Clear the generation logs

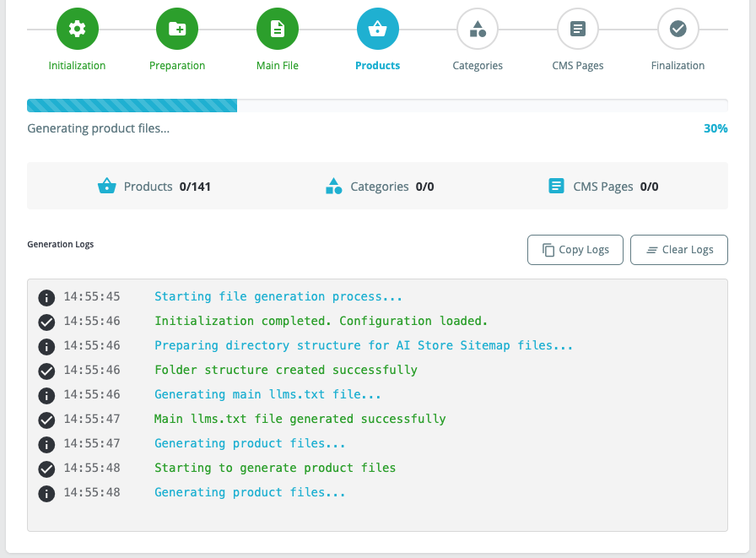pos(679,250)
